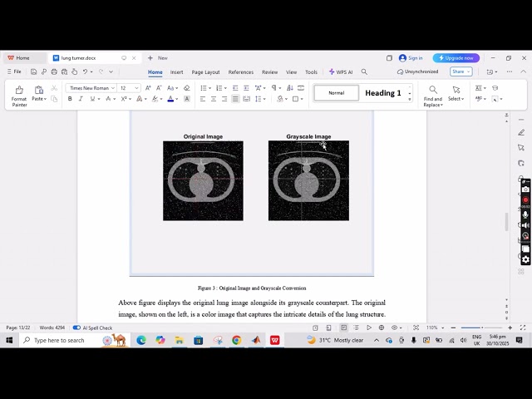Screen dimensions: 532x399
Task: Switch to print layout view
Action: (x=343, y=328)
